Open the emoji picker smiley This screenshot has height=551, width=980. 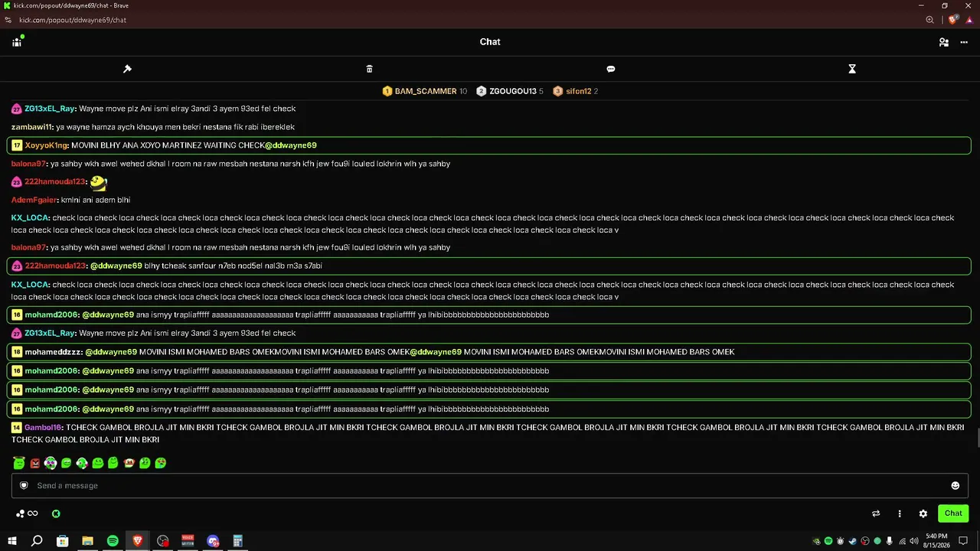(955, 486)
